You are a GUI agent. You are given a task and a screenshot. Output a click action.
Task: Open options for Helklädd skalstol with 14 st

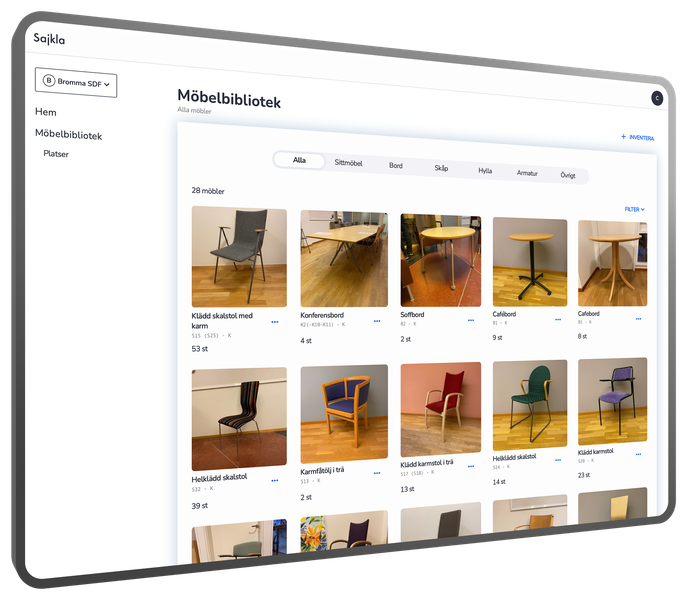coord(558,460)
